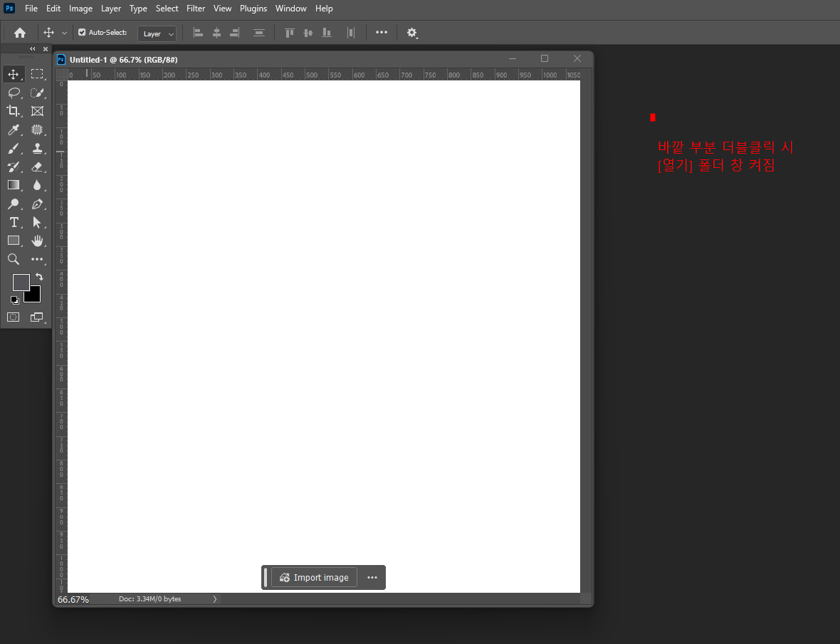Screen dimensions: 840x644
Task: Click the Doc: 3.34M/0 bytes info
Action: click(150, 599)
